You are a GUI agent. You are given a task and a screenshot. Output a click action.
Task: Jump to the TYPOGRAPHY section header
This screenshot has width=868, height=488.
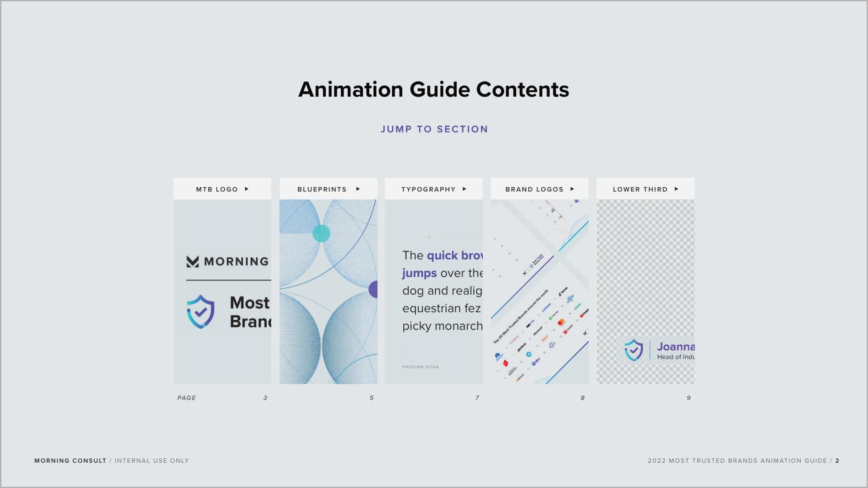[428, 189]
